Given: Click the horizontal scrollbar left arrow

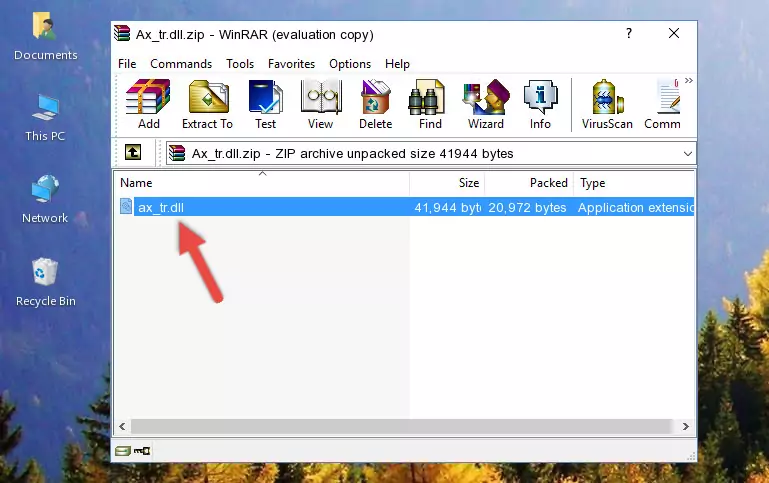Looking at the screenshot, I should point(123,426).
